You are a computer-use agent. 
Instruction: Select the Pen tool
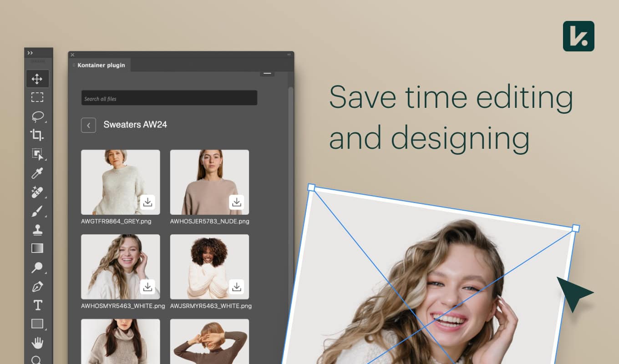[37, 286]
